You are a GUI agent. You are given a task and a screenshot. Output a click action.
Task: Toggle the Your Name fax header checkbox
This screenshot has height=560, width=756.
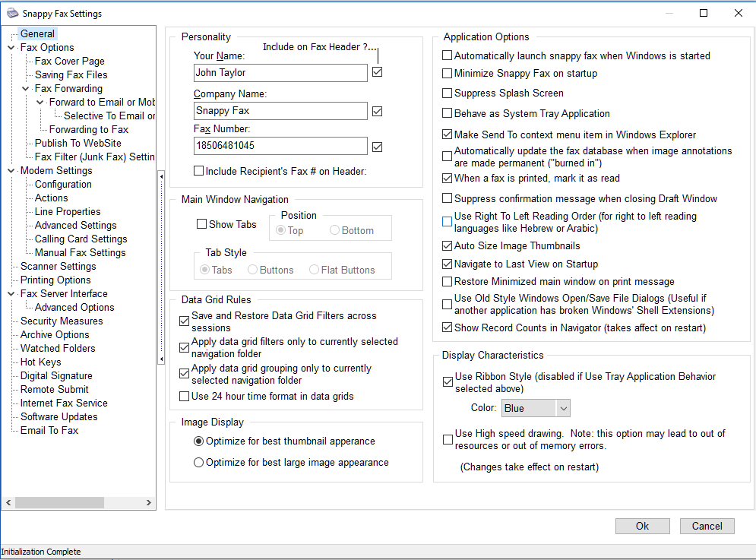pyautogui.click(x=378, y=72)
